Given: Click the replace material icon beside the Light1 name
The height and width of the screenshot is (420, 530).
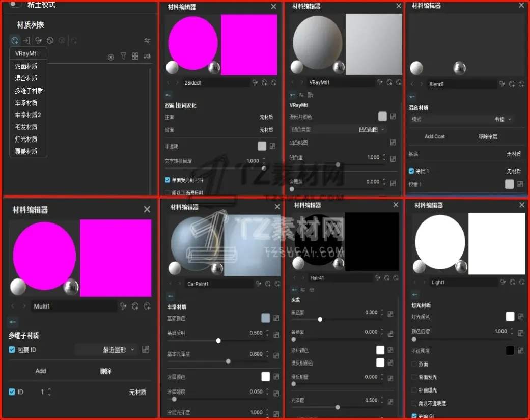Looking at the screenshot, I should click(x=522, y=282).
